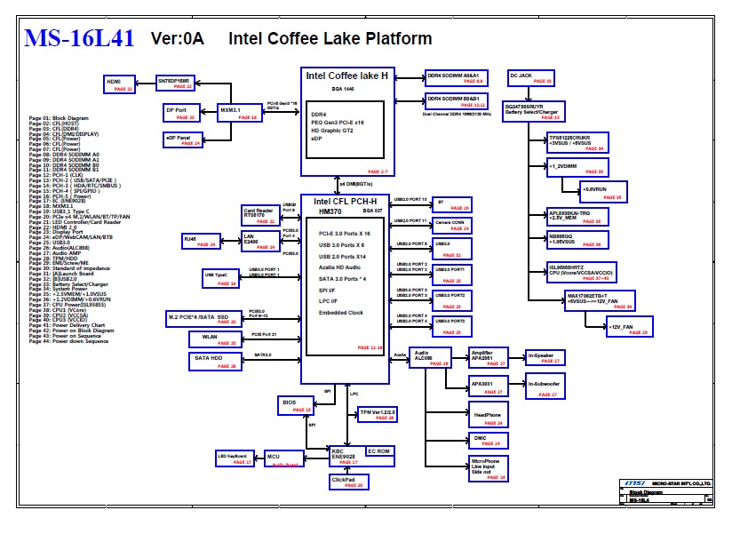Select the HeadPhone block

pyautogui.click(x=489, y=415)
